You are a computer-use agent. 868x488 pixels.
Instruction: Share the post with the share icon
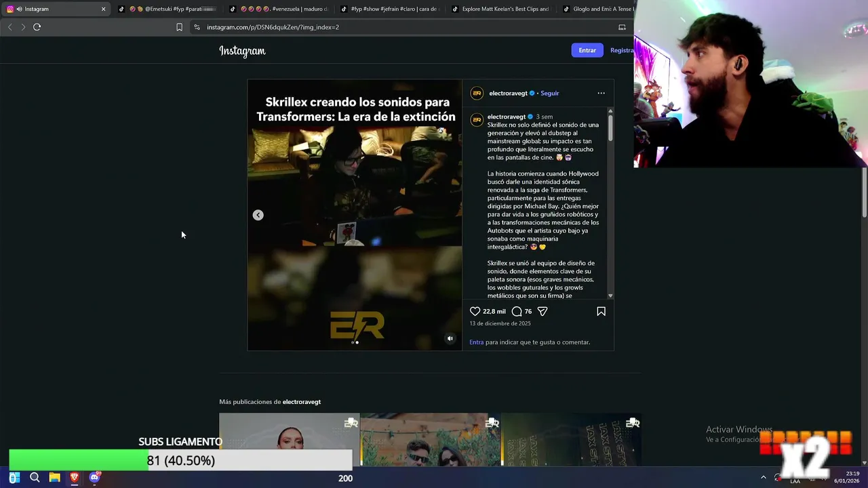click(x=542, y=311)
